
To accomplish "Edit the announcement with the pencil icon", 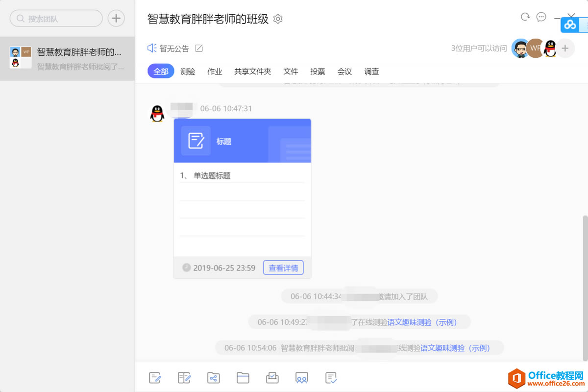I will point(199,48).
